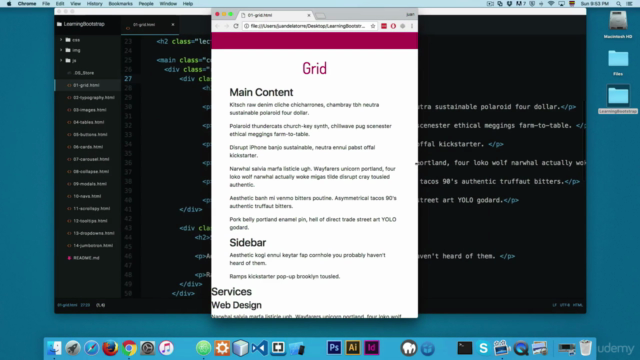Screen dimensions: 640x360
Task: Open iTunes from the dock
Action: (x=166, y=348)
